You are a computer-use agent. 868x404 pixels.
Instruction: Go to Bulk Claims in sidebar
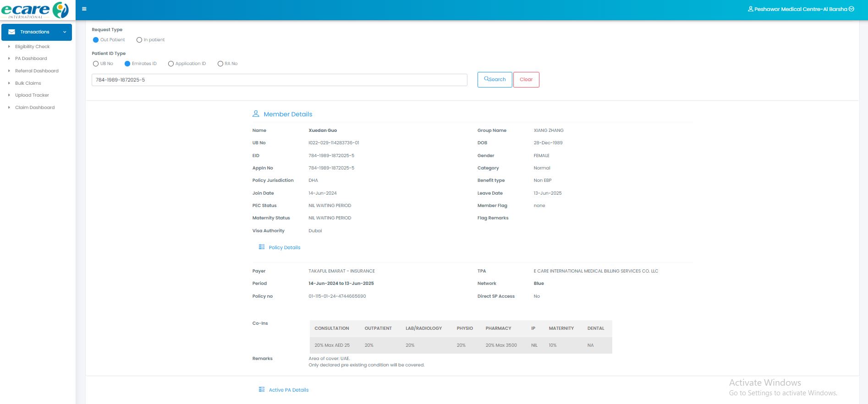(x=28, y=83)
